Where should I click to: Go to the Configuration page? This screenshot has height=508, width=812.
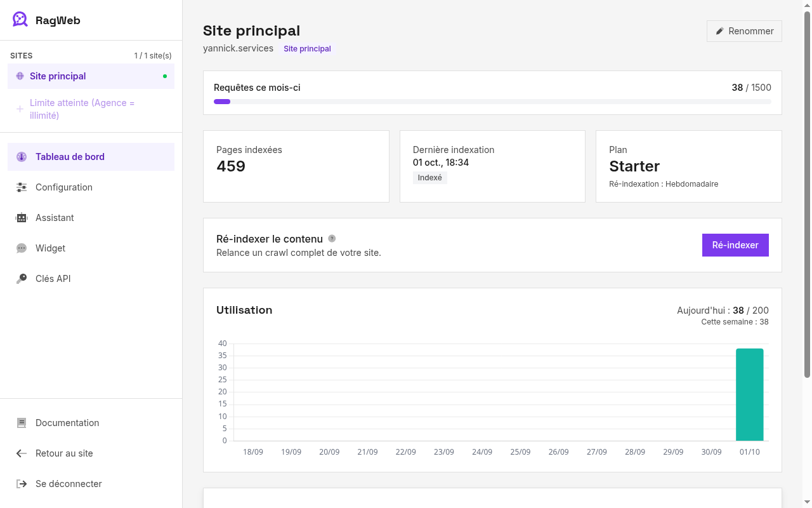[91, 187]
